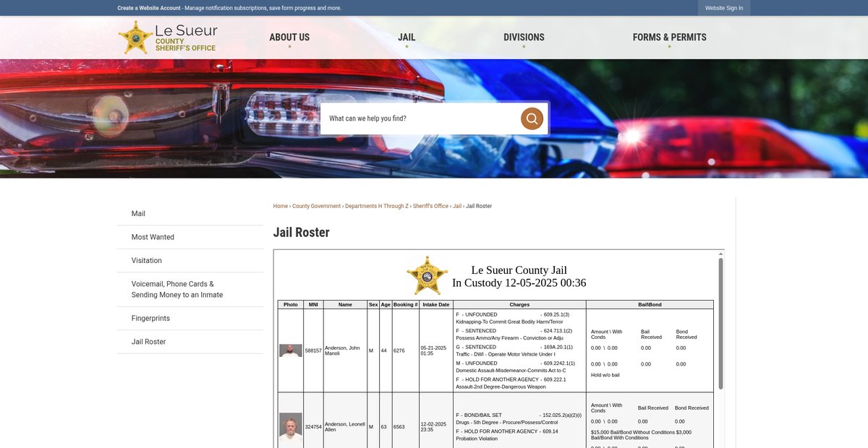Open the Fingerprints sidebar link
This screenshot has width=868, height=448.
pos(190,318)
